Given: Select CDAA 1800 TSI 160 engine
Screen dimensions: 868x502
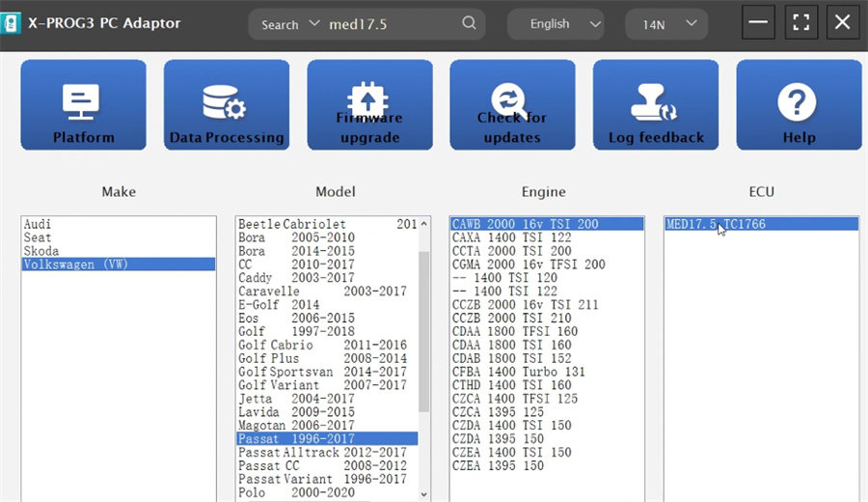Looking at the screenshot, I should coord(547,345).
